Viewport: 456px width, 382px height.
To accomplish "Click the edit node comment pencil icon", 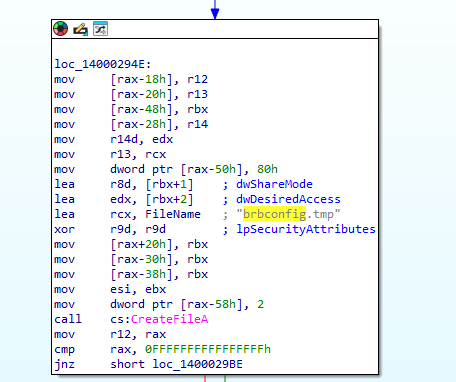I will pos(81,29).
